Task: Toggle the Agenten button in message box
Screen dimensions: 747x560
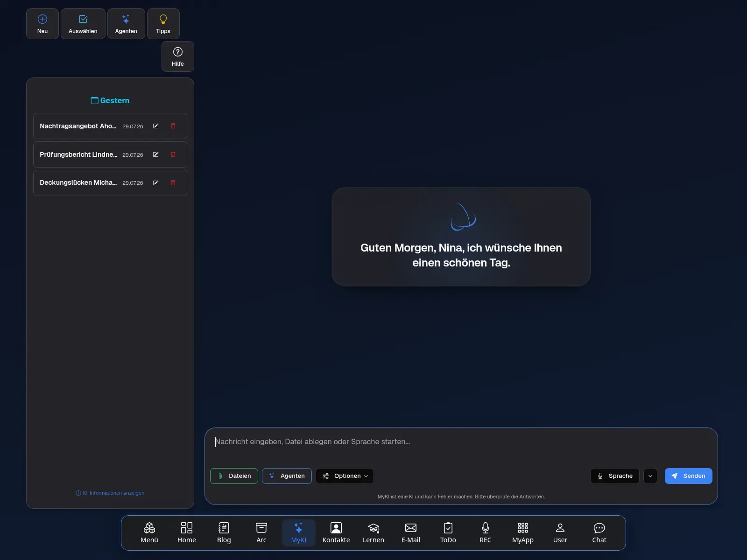Action: pos(287,476)
